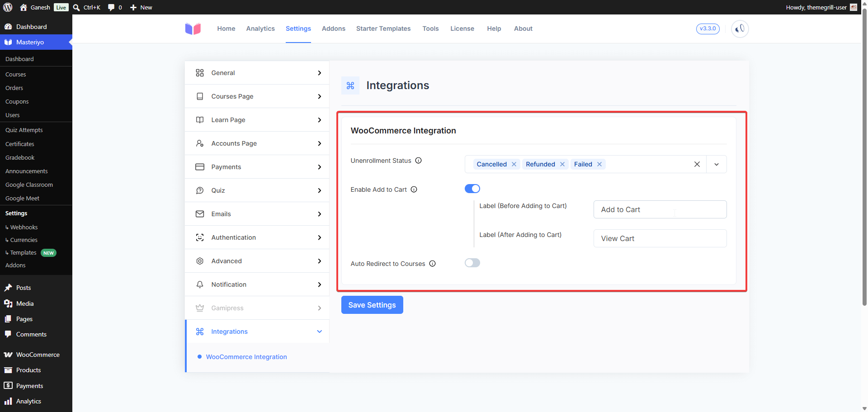The image size is (868, 412).
Task: Expand the Quiz chevron
Action: click(x=320, y=190)
